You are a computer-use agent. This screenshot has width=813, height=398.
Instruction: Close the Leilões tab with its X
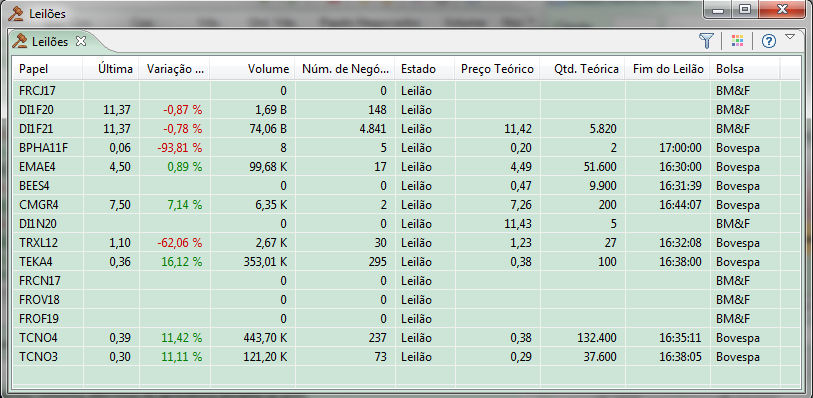point(80,41)
